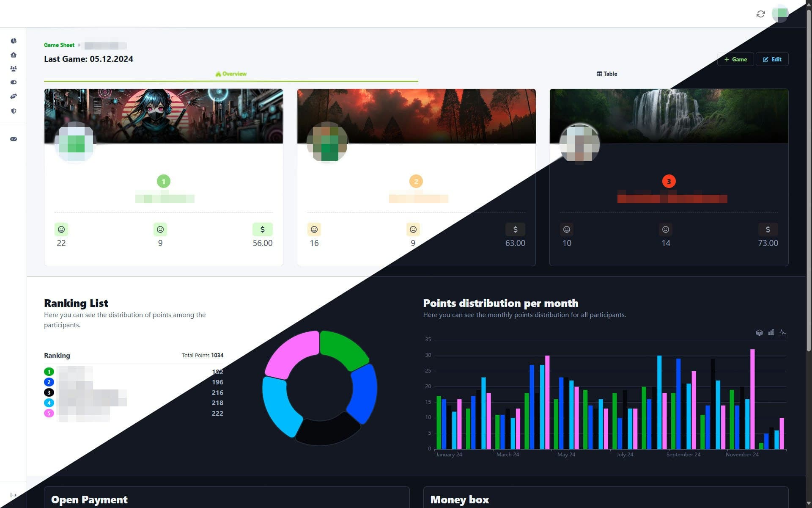Image resolution: width=812 pixels, height=508 pixels.
Task: Click the + Game button
Action: pyautogui.click(x=735, y=59)
